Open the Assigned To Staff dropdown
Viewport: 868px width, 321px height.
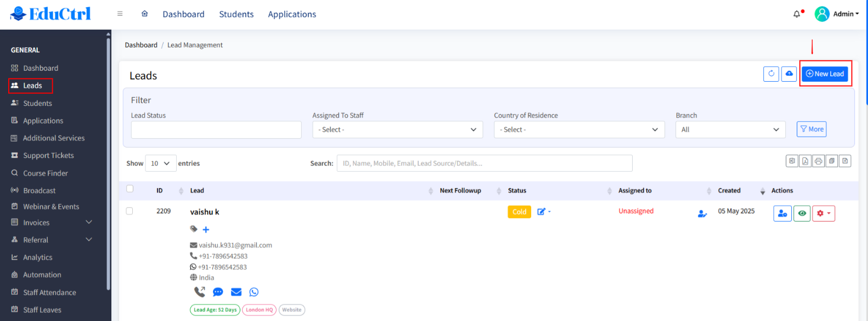click(397, 130)
